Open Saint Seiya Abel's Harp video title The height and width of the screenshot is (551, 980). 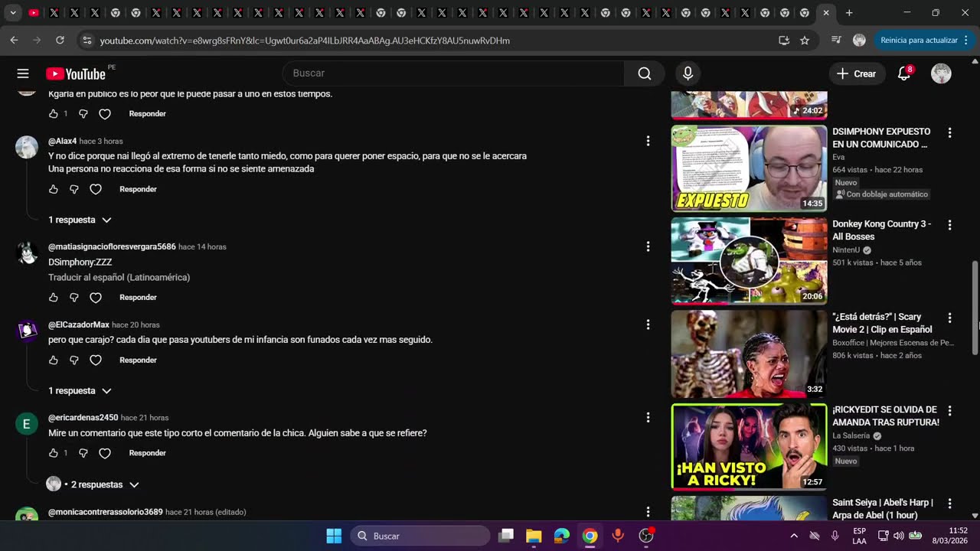pos(883,509)
